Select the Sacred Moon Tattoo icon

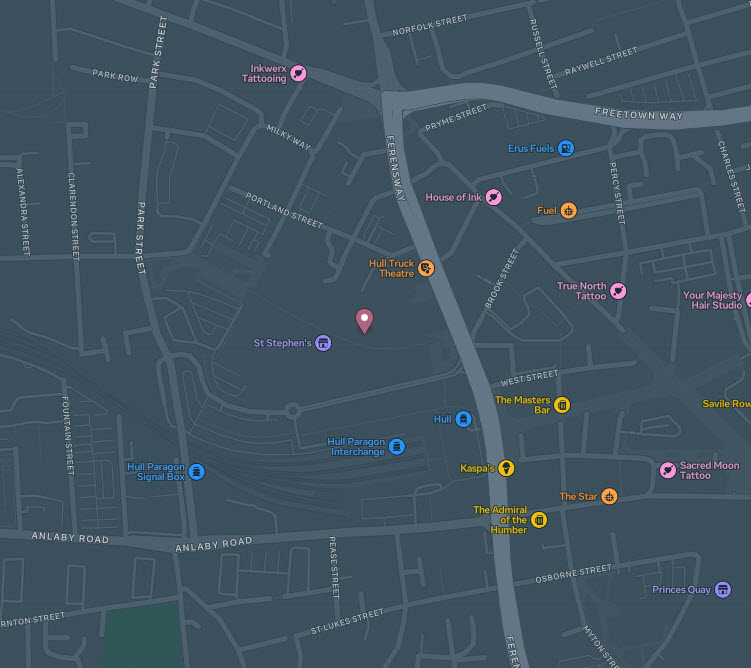tap(668, 470)
